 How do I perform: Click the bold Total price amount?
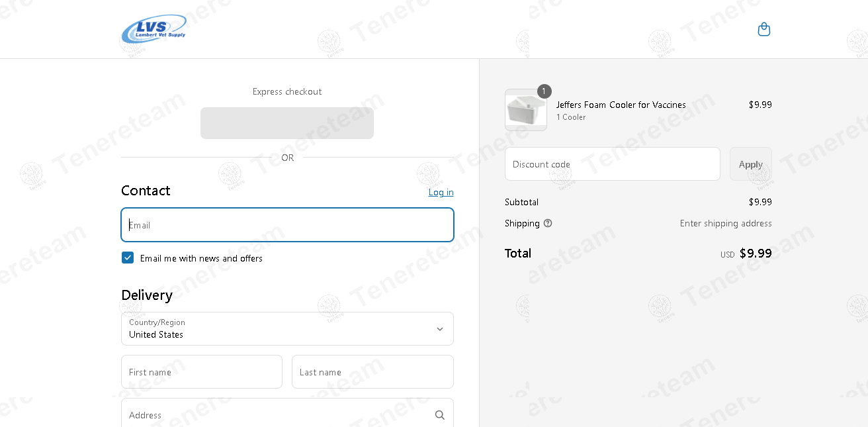click(x=756, y=253)
